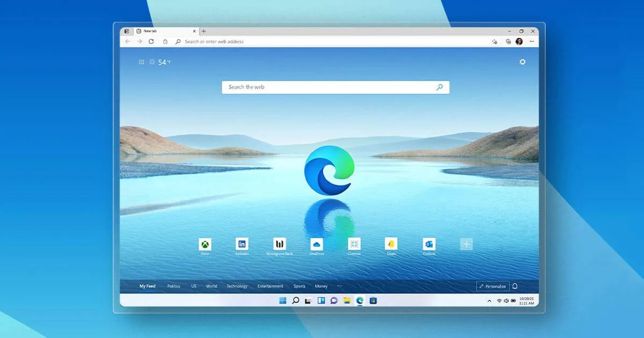Switch to the Entertainment feed tab
The width and height of the screenshot is (644, 338).
270,286
